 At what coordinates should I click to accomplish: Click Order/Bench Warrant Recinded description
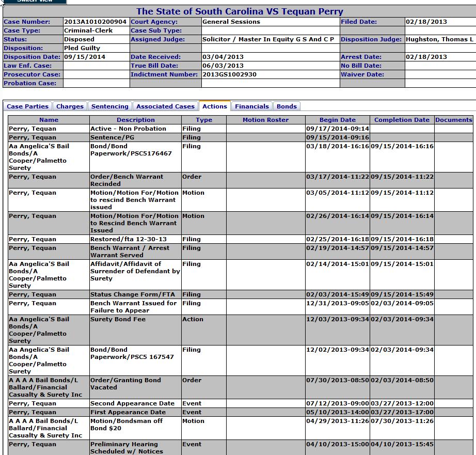pos(126,180)
